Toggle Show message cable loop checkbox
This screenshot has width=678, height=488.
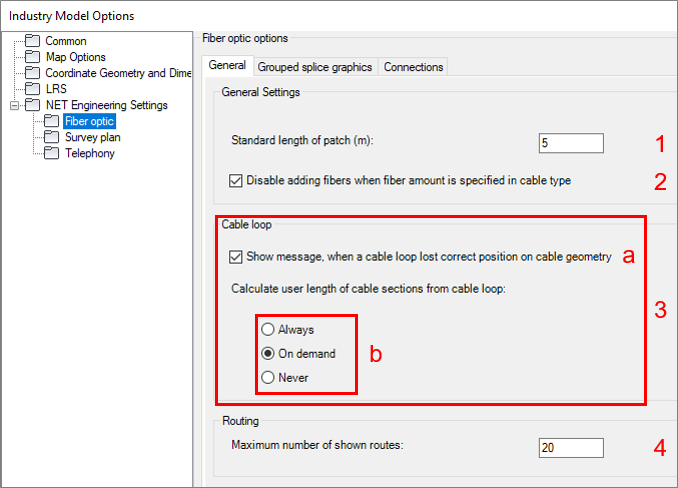tap(236, 257)
